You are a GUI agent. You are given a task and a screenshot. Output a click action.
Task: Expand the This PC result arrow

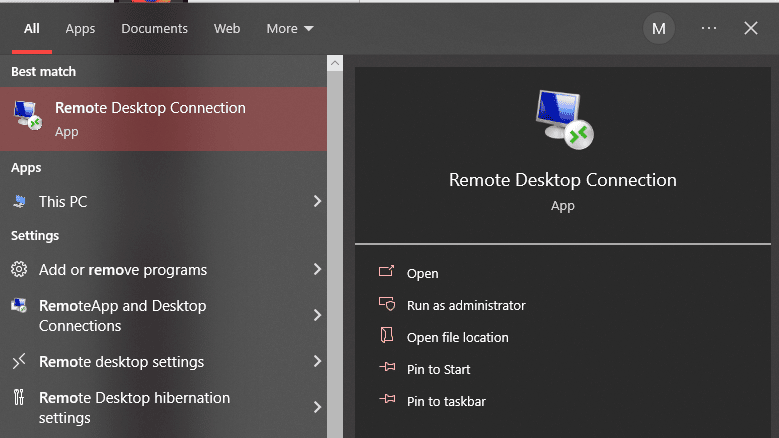coord(317,202)
